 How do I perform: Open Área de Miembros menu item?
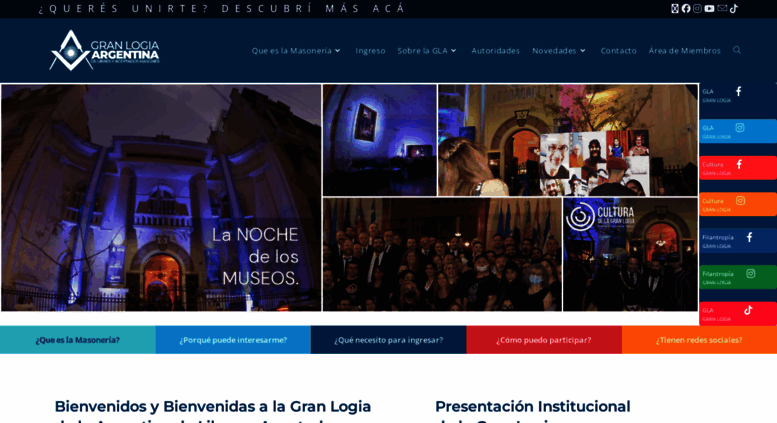pyautogui.click(x=684, y=51)
